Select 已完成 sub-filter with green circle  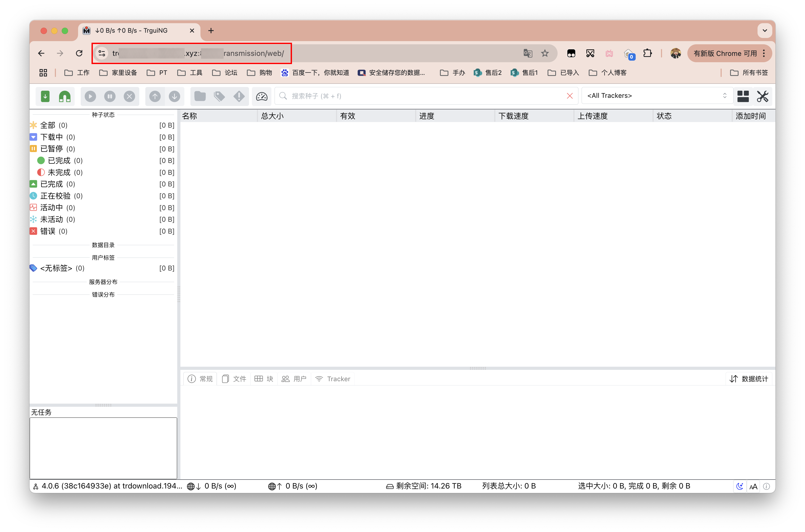tap(103, 161)
